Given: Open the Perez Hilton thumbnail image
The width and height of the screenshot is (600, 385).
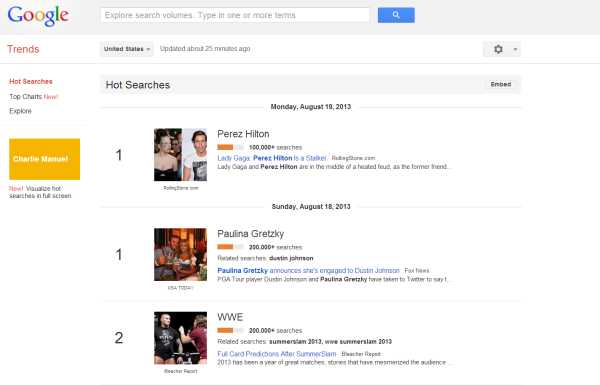Looking at the screenshot, I should tap(180, 155).
